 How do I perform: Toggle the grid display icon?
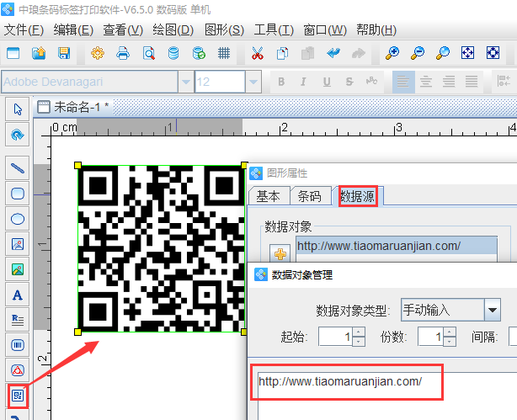[224, 53]
